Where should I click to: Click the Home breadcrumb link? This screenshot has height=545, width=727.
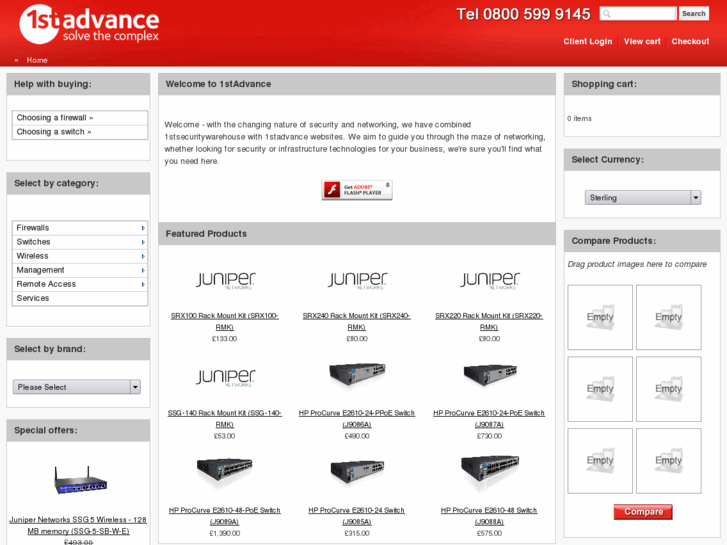(x=37, y=60)
